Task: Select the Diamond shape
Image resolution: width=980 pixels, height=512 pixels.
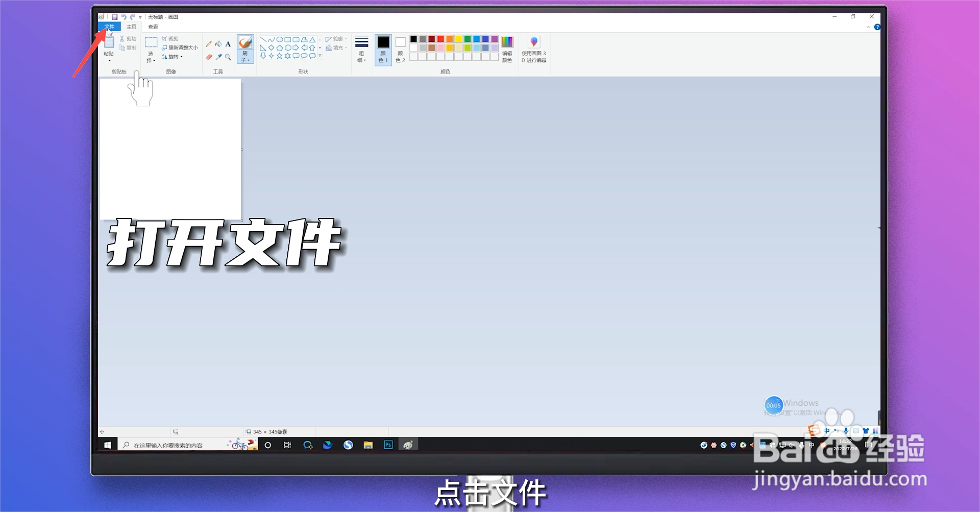Action: 271,48
